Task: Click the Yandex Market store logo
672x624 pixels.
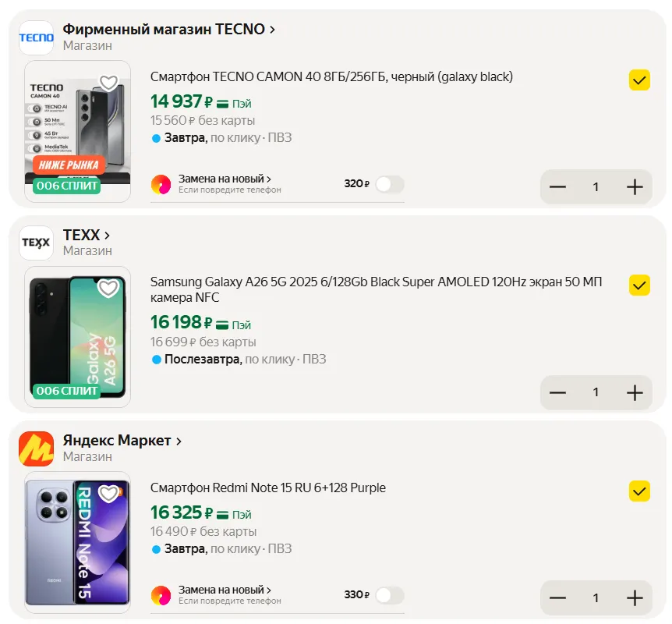Action: click(36, 448)
